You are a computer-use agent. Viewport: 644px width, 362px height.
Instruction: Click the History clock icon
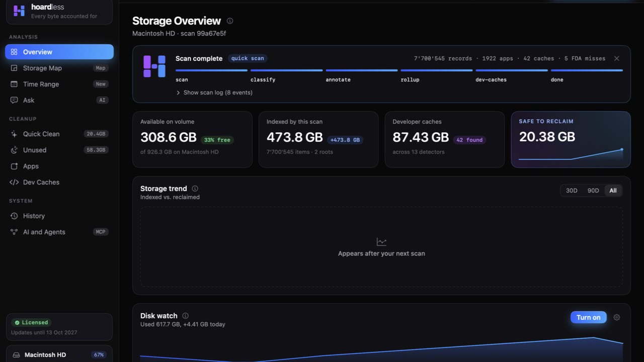14,216
